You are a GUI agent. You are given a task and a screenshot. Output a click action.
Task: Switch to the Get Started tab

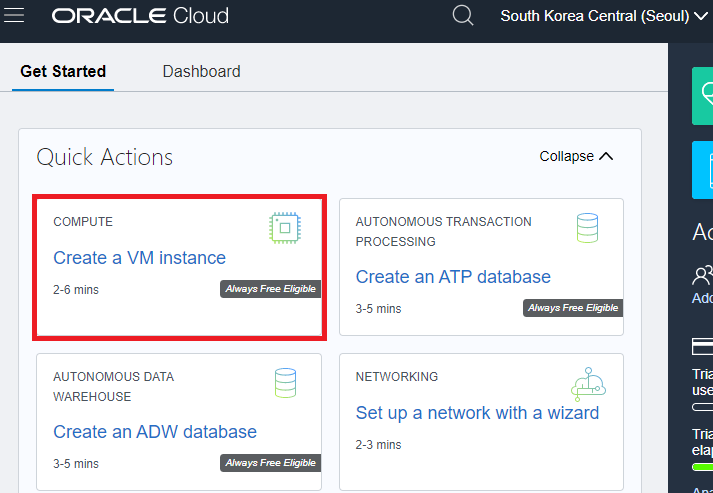tap(63, 71)
